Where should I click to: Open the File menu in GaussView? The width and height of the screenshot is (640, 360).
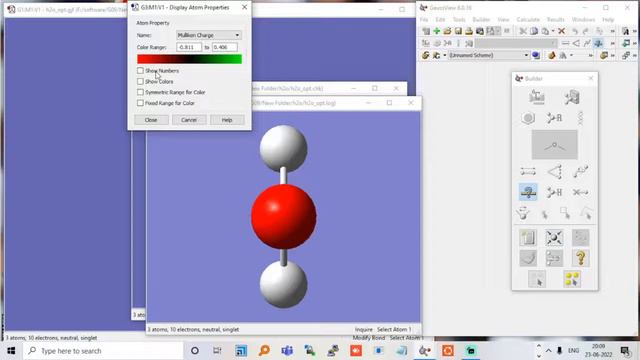pyautogui.click(x=424, y=20)
